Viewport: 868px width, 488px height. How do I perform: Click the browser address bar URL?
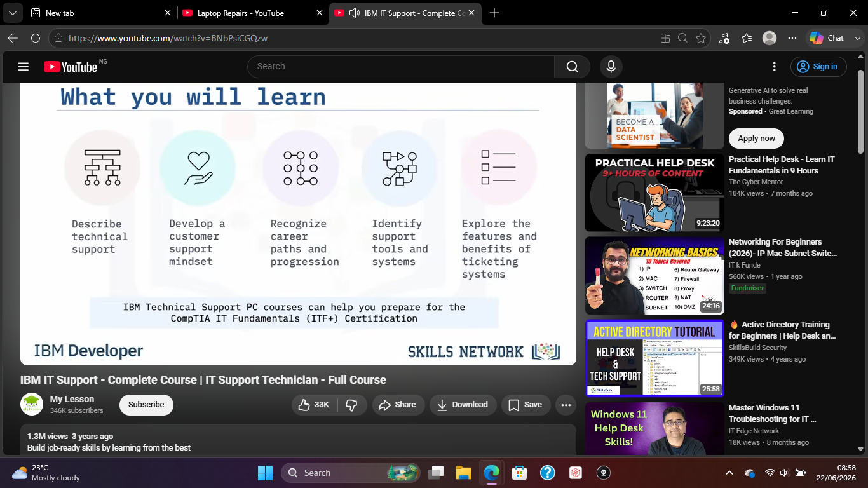click(168, 38)
